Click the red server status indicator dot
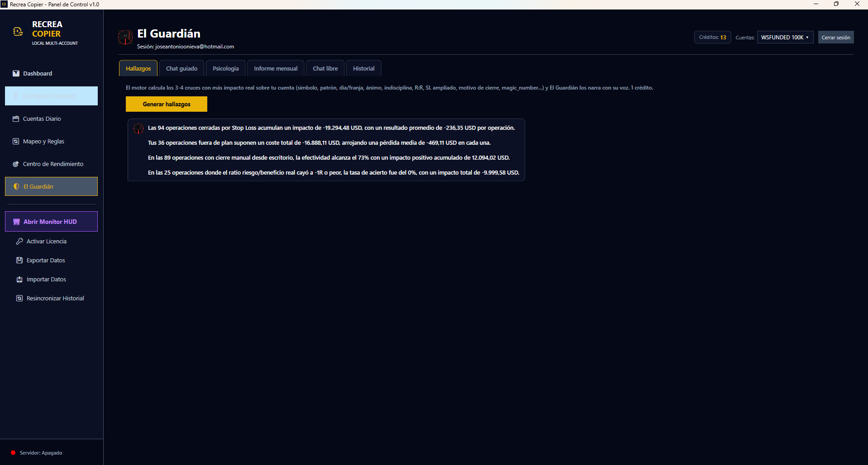The height and width of the screenshot is (465, 868). pos(13,452)
